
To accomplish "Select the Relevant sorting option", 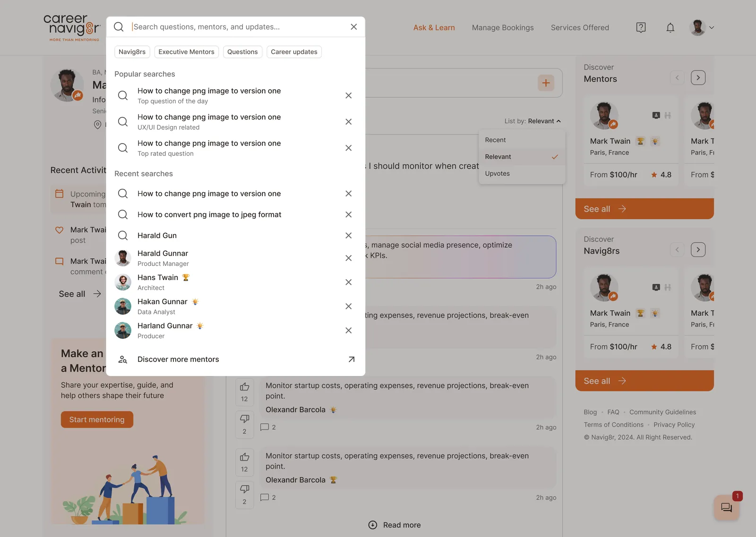I will [522, 157].
